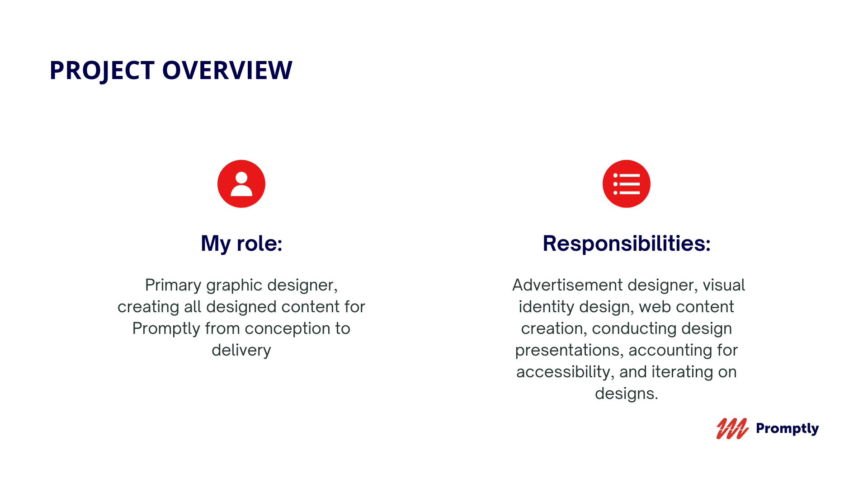Click "and iterating on" in responsibilities text
This screenshot has width=868, height=488.
pos(678,372)
